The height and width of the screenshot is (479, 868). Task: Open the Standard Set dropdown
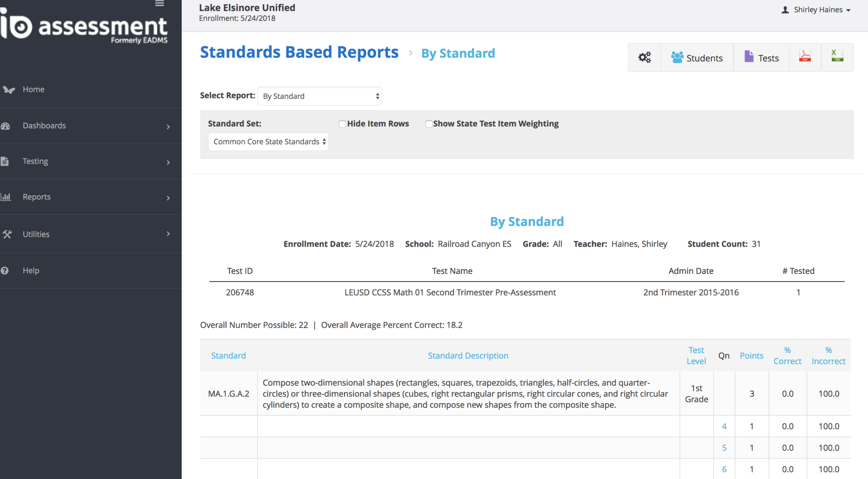point(268,142)
